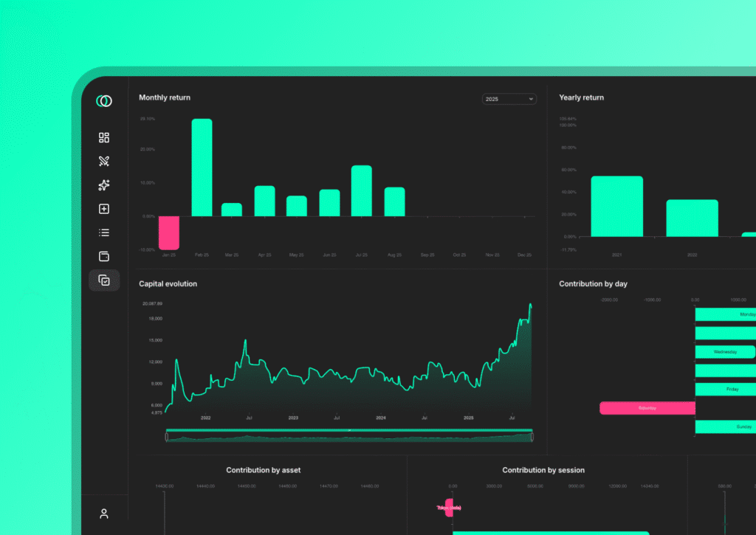The height and width of the screenshot is (535, 756).
Task: Click the pink Saturday contribution bar
Action: (647, 408)
